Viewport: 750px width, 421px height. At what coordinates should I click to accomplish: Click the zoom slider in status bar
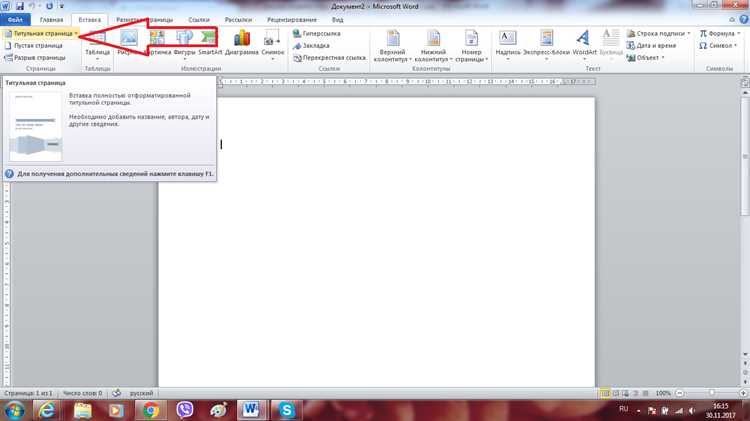[x=711, y=393]
